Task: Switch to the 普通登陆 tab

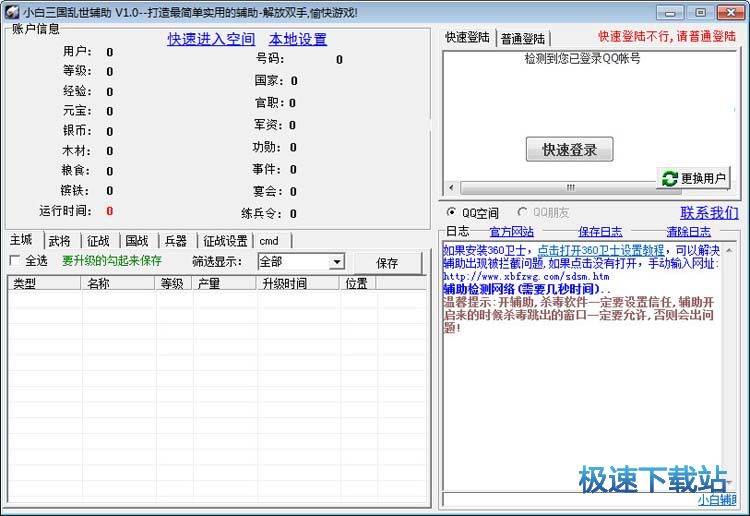Action: pyautogui.click(x=521, y=38)
